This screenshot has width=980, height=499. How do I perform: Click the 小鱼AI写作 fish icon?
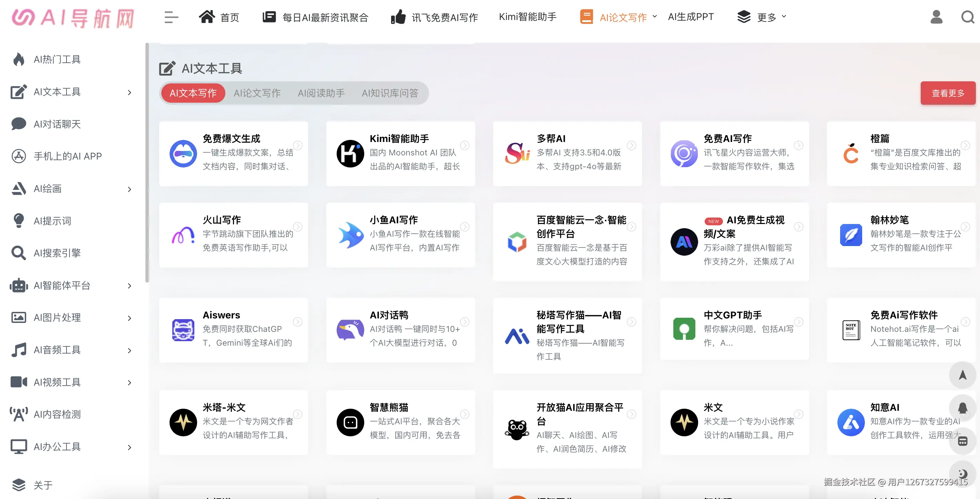(350, 235)
